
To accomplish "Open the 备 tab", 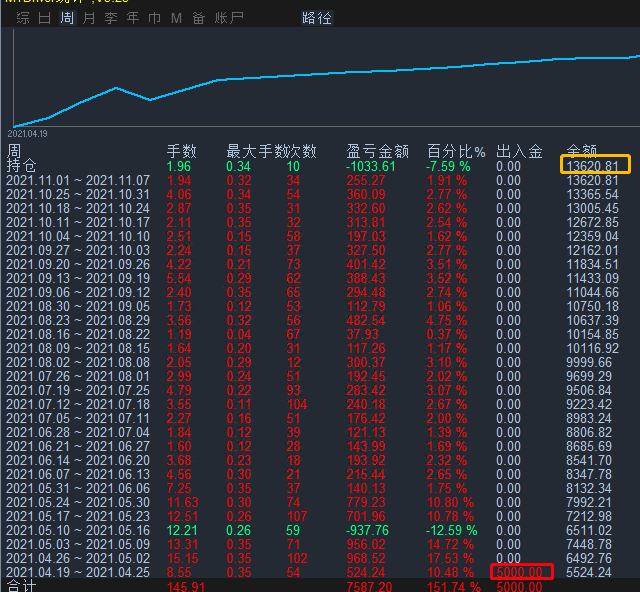I will coord(199,18).
